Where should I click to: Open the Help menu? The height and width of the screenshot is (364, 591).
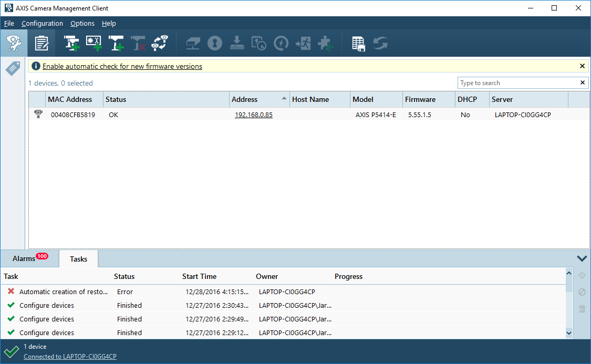pos(109,23)
